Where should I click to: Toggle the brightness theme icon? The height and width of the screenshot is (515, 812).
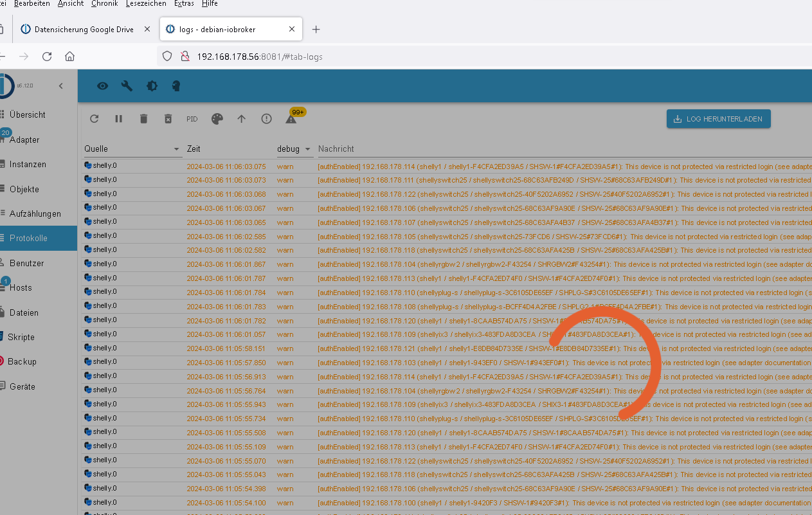[x=152, y=86]
